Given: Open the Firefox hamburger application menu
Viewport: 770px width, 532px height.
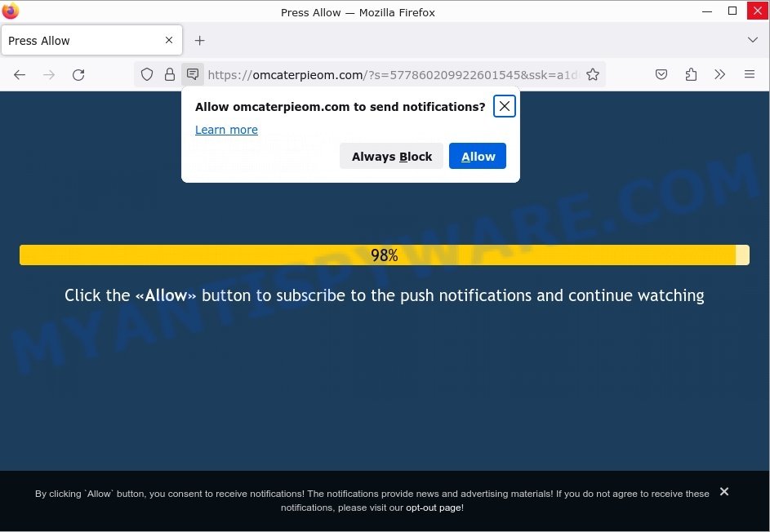Looking at the screenshot, I should point(750,75).
